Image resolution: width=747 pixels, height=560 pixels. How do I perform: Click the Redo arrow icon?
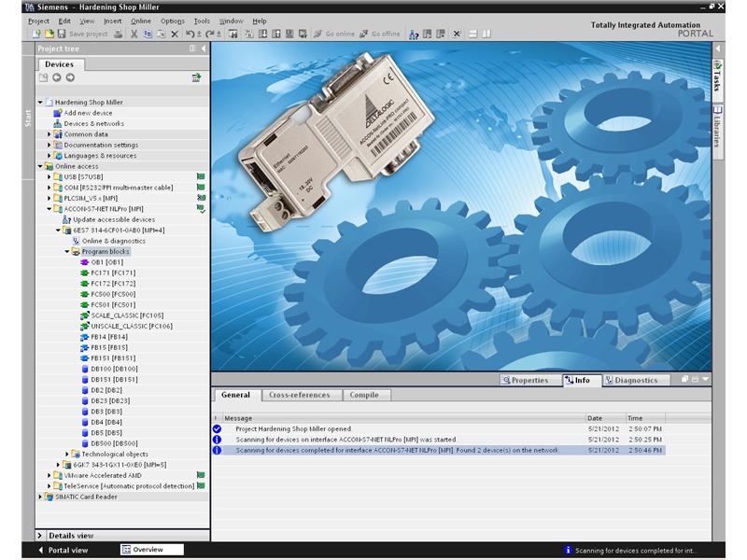[209, 34]
